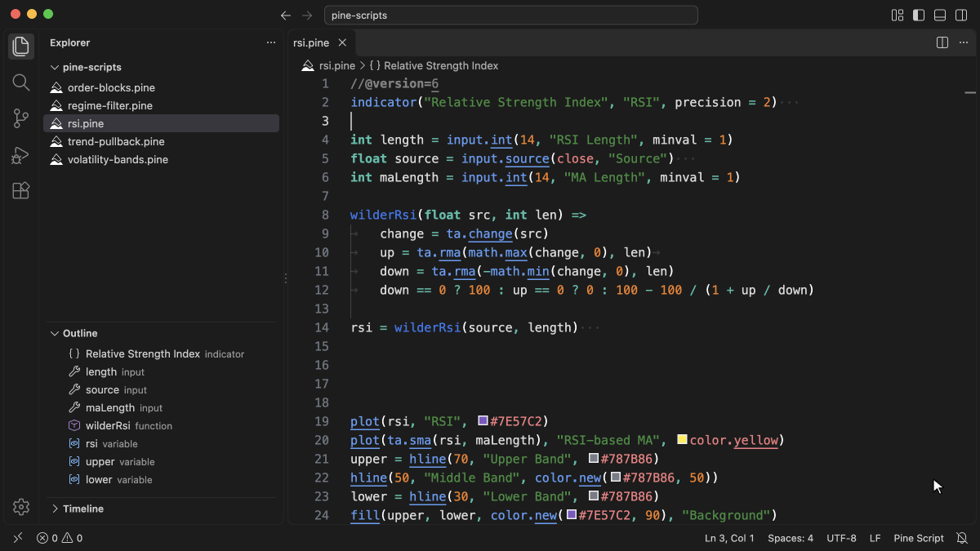Open editor more actions ellipsis
Image resolution: width=980 pixels, height=551 pixels.
coord(963,42)
